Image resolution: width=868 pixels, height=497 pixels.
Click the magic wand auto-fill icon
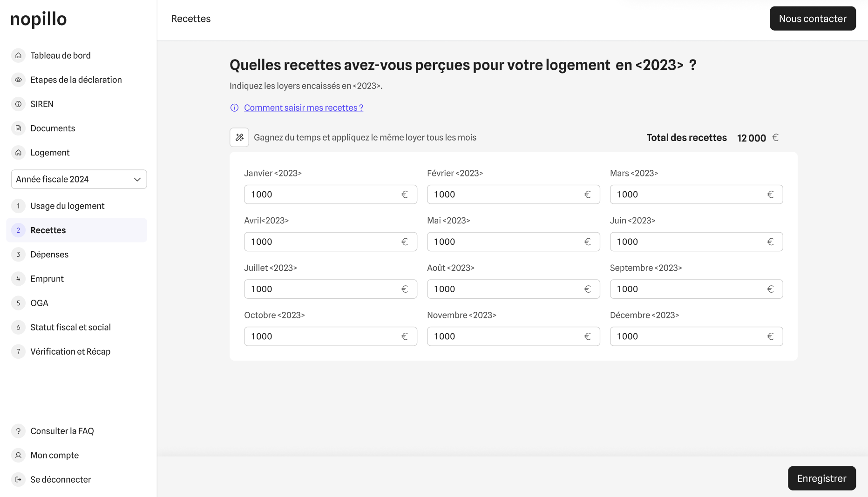(239, 137)
